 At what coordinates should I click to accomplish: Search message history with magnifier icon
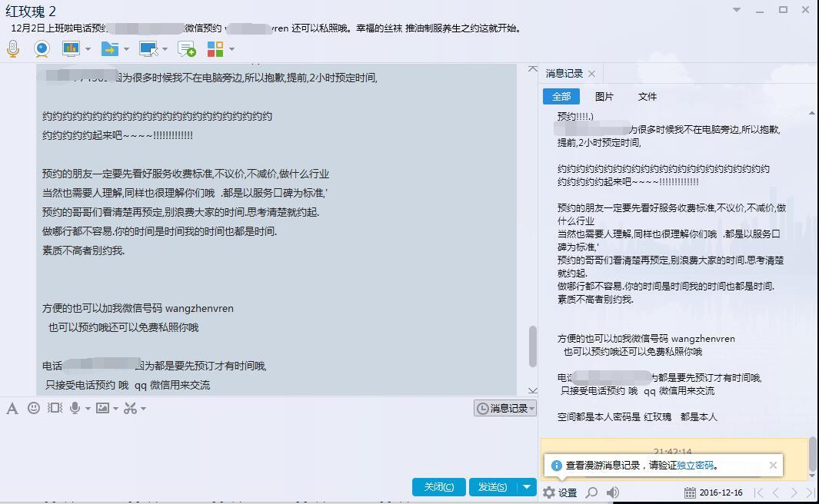591,492
